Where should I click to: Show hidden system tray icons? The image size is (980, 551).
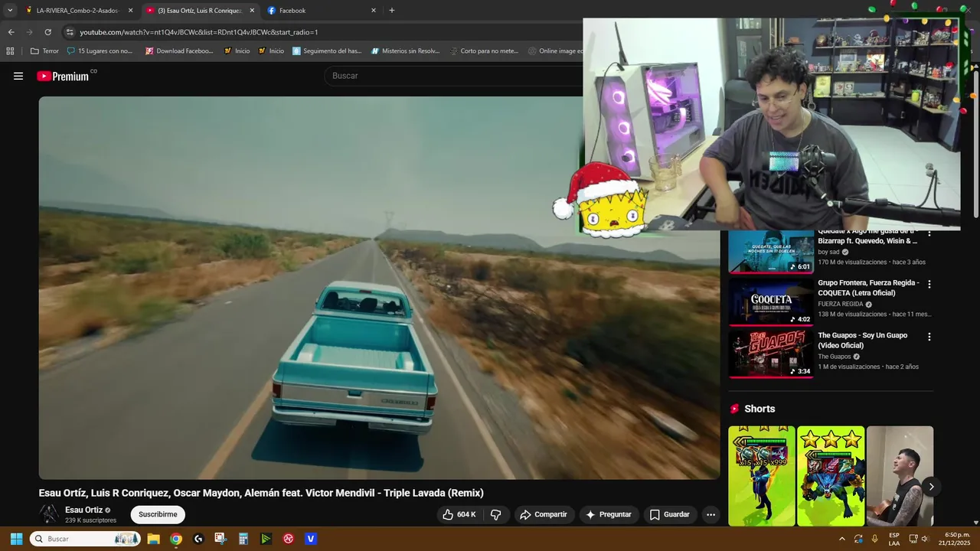[842, 539]
